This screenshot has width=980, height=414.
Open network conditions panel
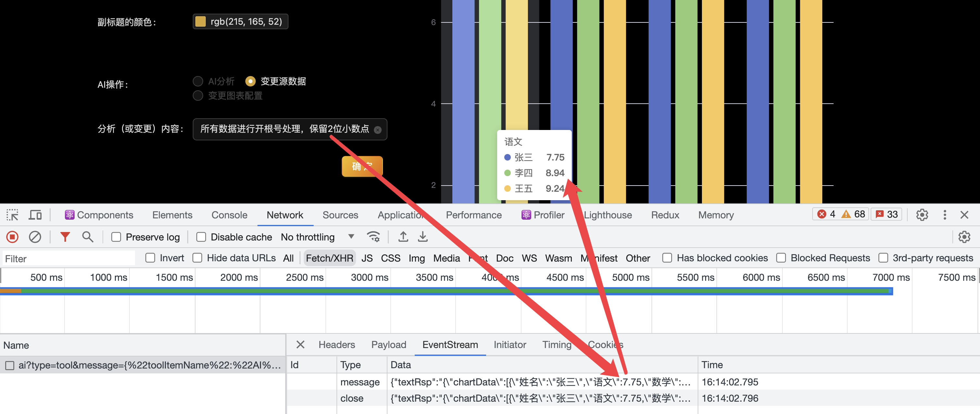(x=374, y=237)
